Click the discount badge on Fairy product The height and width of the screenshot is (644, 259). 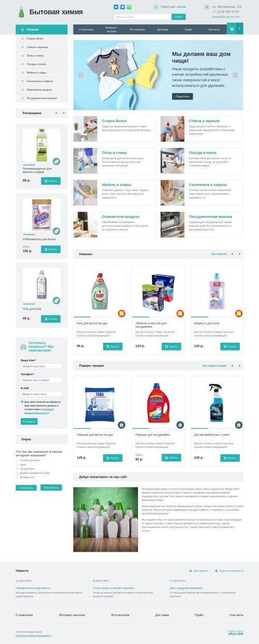click(121, 313)
